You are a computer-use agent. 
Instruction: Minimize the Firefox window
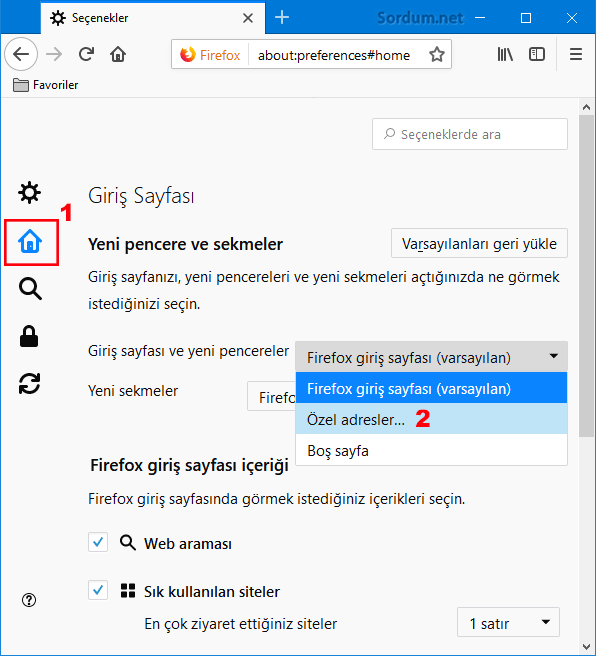[x=480, y=18]
